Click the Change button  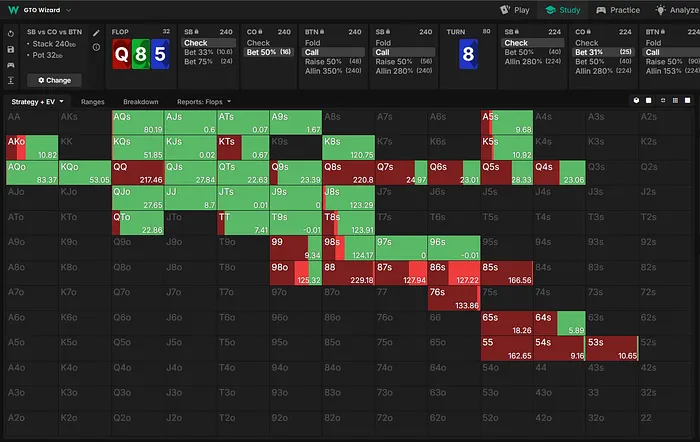click(x=54, y=79)
